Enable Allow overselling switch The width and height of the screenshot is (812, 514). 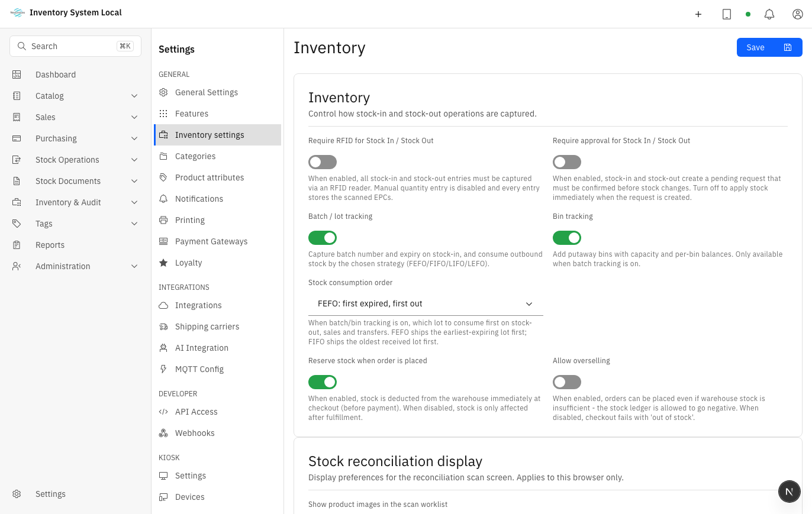567,382
